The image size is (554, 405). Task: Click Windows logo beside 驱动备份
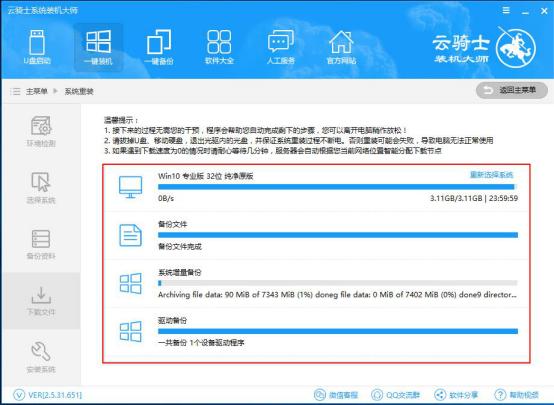click(130, 331)
